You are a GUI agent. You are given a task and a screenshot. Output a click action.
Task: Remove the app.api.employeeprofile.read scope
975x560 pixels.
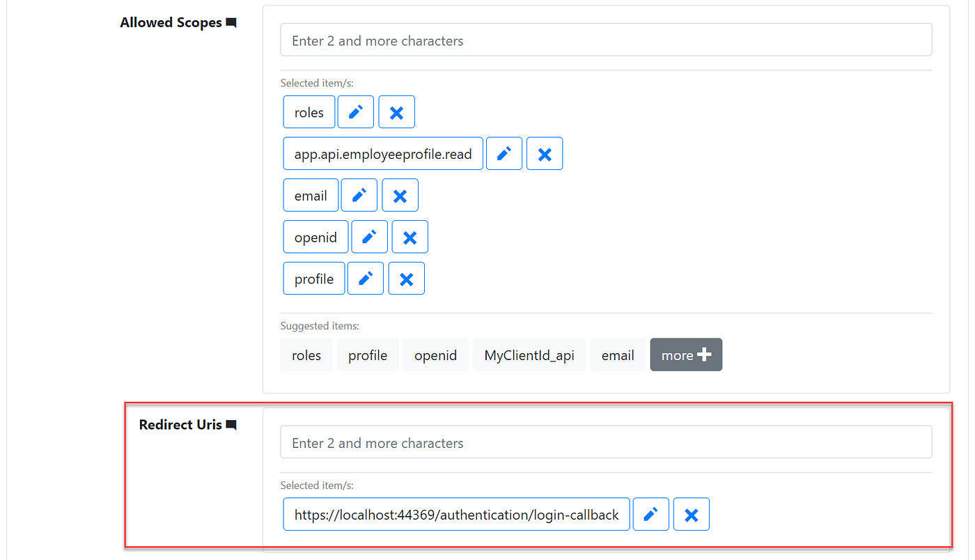[x=545, y=153]
